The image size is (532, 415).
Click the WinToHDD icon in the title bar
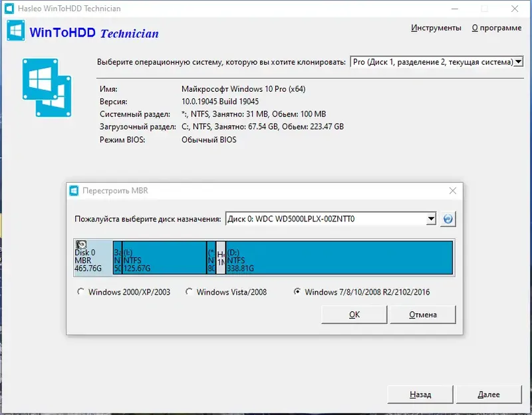[x=9, y=9]
